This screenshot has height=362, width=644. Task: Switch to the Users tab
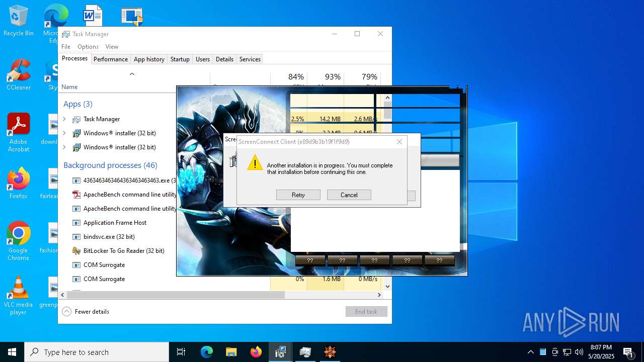point(203,59)
